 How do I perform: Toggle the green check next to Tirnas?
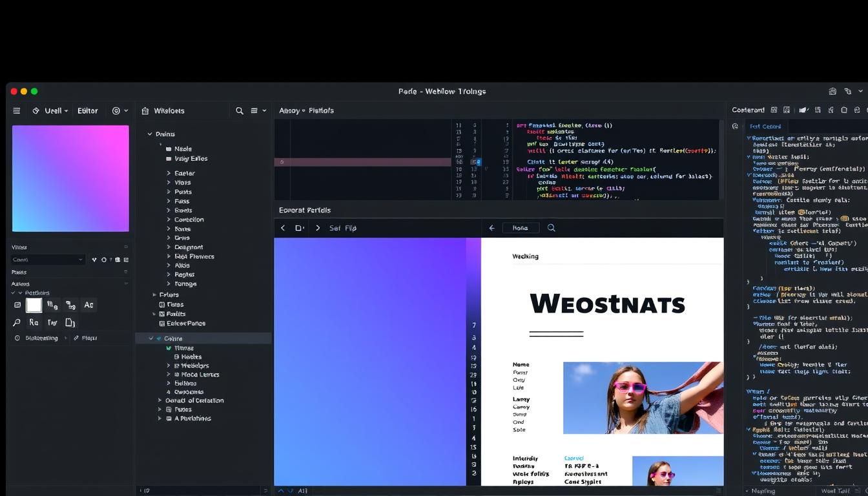[x=169, y=348]
